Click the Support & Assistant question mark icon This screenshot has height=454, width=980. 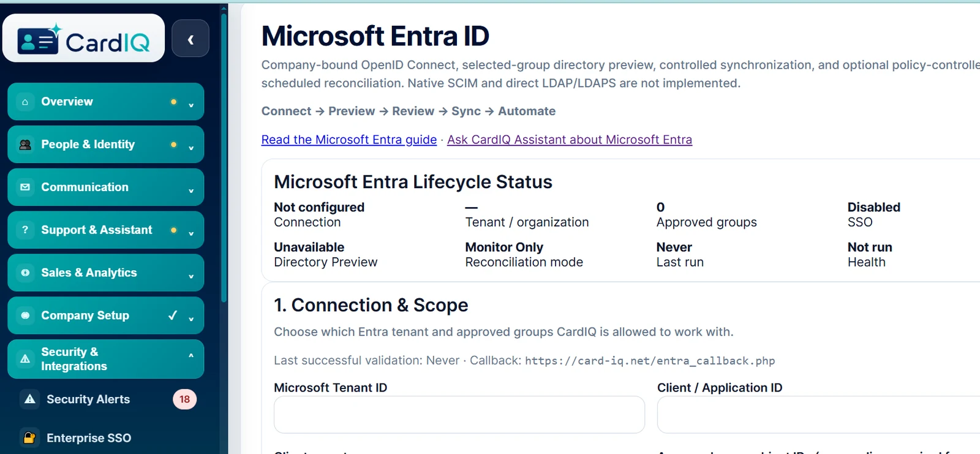[25, 230]
